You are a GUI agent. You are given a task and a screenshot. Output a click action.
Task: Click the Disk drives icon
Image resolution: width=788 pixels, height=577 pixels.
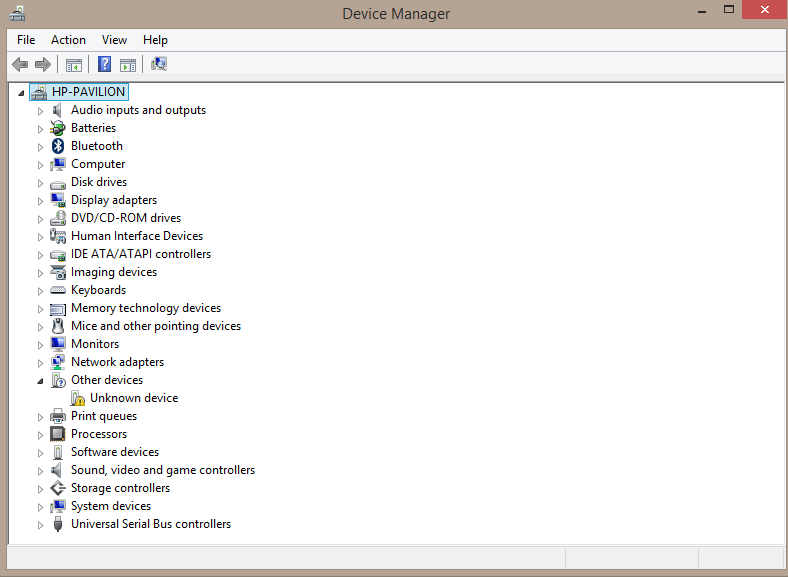pyautogui.click(x=58, y=184)
